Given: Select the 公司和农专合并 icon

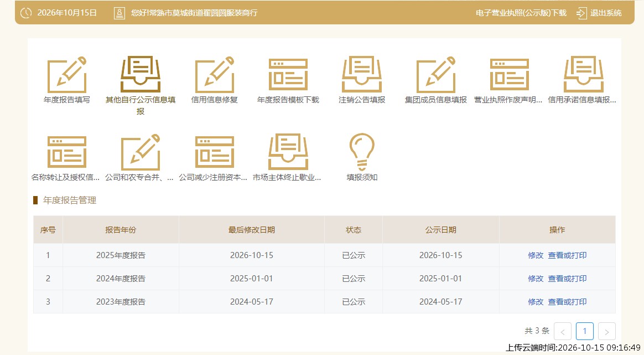Looking at the screenshot, I should pyautogui.click(x=141, y=152).
